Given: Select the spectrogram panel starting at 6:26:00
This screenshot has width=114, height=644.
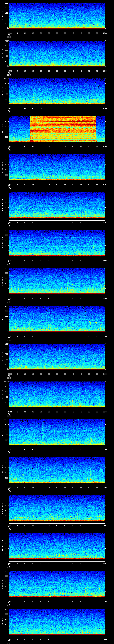Looking at the screenshot, I should [57, 470].
